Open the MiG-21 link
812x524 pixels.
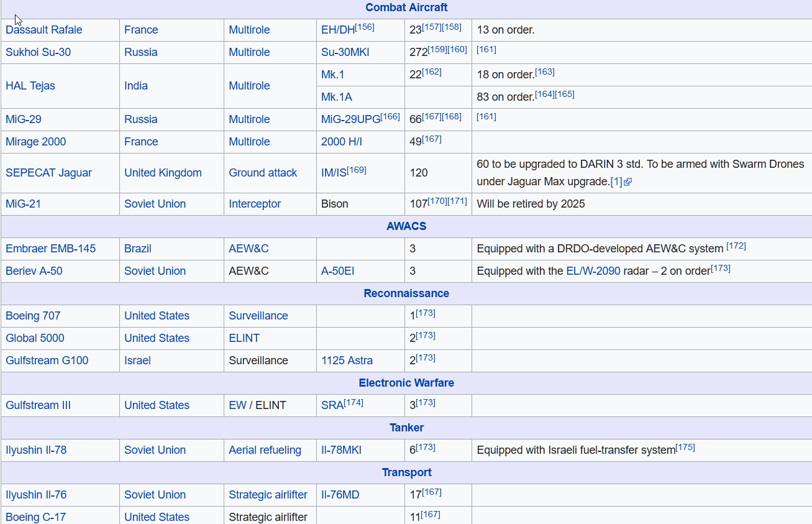tap(24, 204)
